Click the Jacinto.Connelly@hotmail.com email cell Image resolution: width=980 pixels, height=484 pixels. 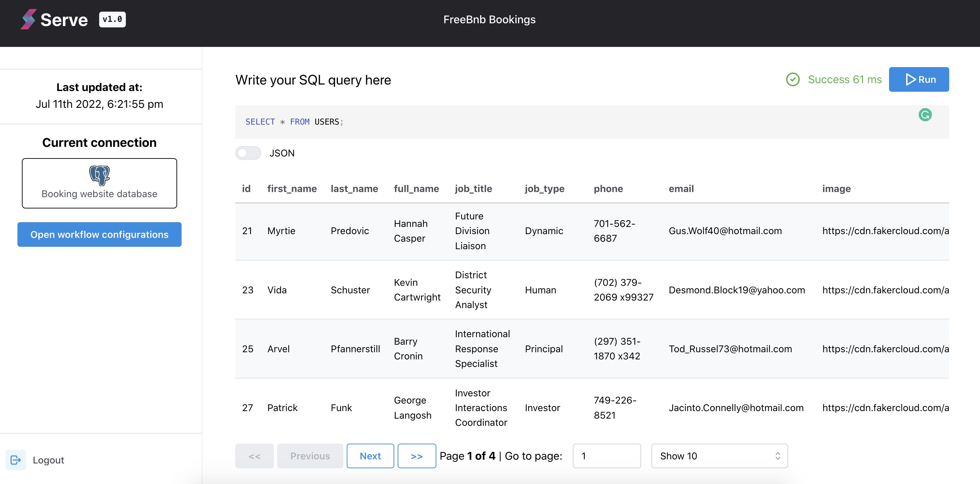[736, 408]
